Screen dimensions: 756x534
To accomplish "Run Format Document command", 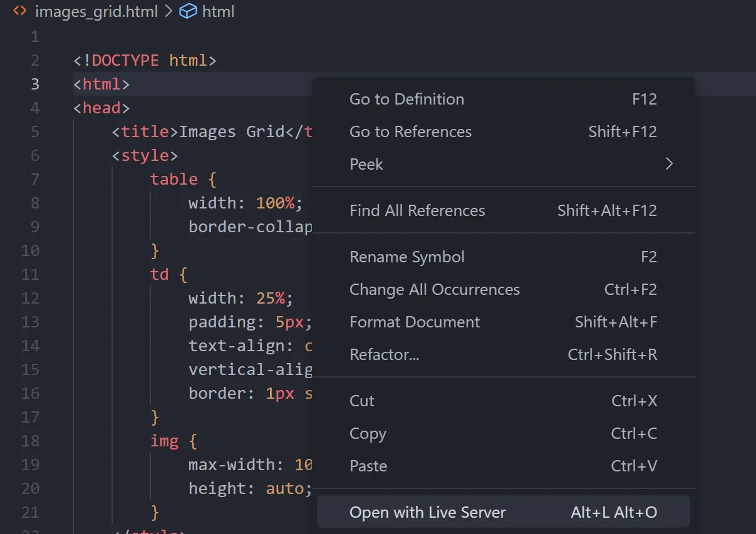I will pos(415,322).
